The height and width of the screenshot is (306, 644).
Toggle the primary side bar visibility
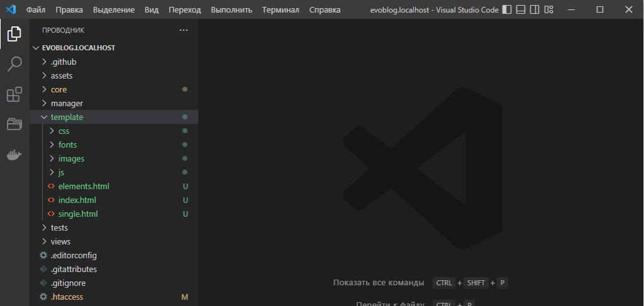point(507,10)
